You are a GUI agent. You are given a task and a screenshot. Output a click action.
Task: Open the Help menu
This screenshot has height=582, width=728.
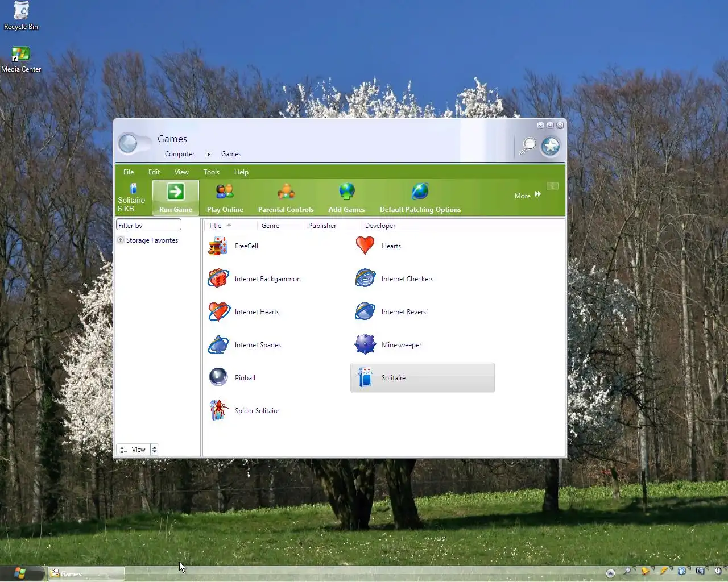click(x=241, y=172)
